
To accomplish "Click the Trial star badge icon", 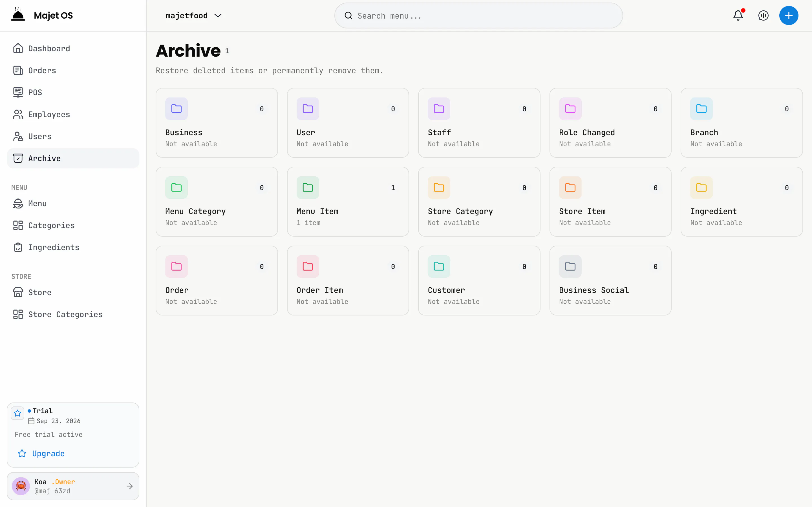I will click(x=17, y=413).
